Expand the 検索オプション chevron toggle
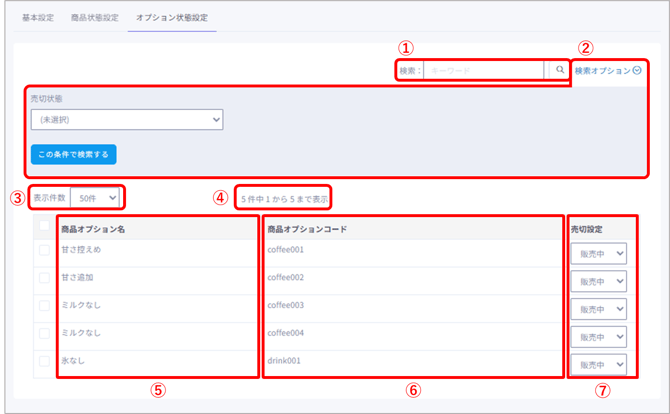Image resolution: width=670 pixels, height=414 pixels. point(637,71)
